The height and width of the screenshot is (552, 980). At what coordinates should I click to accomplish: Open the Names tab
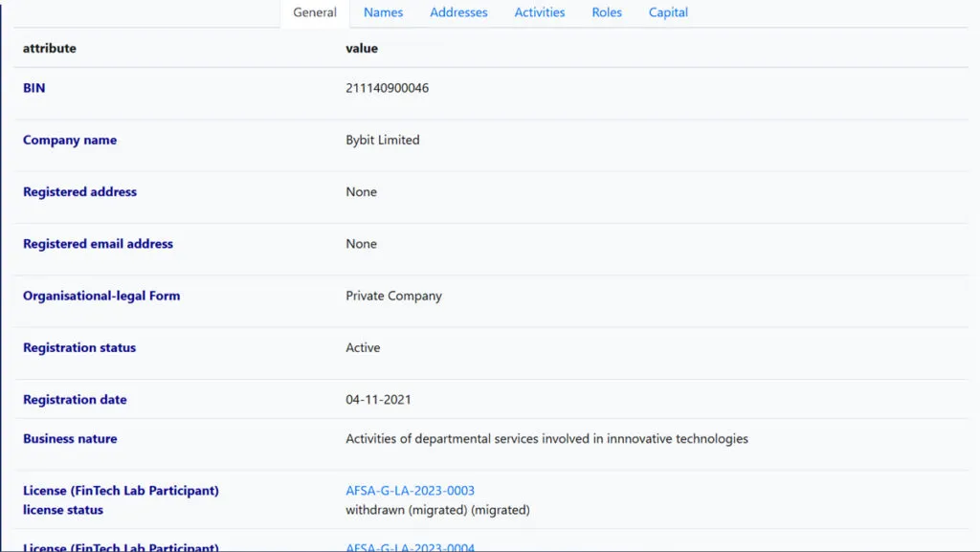(383, 12)
